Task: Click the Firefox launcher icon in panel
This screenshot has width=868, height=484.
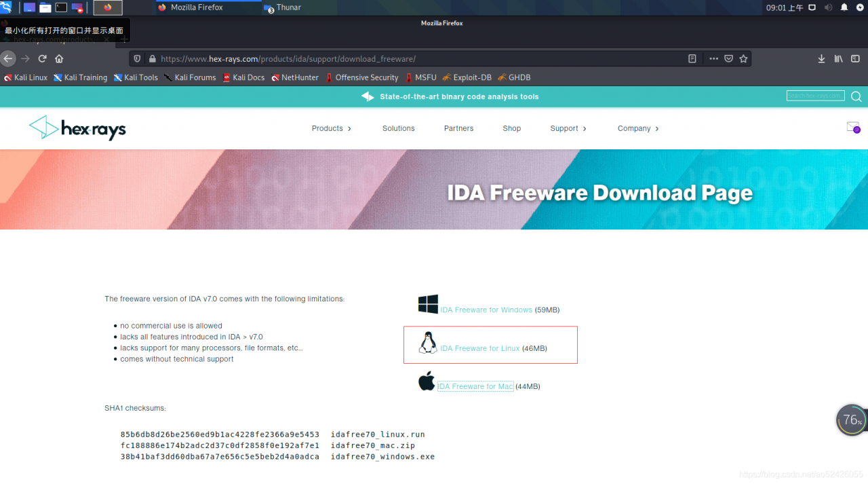Action: (108, 7)
